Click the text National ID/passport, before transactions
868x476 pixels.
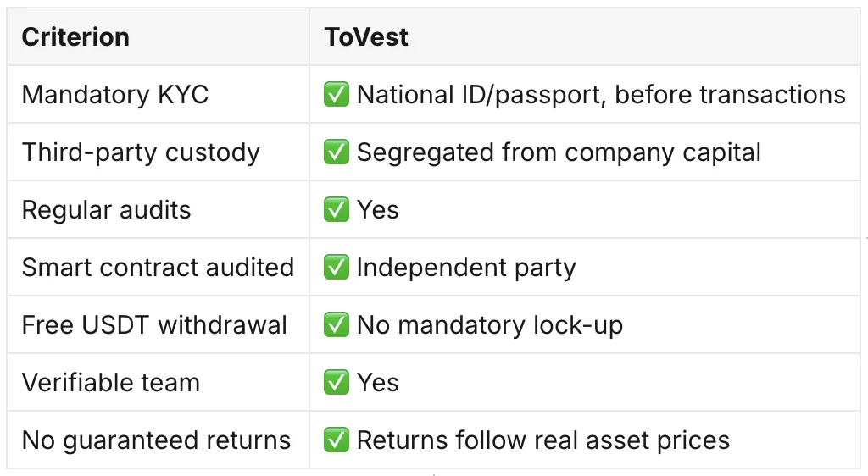tap(601, 95)
